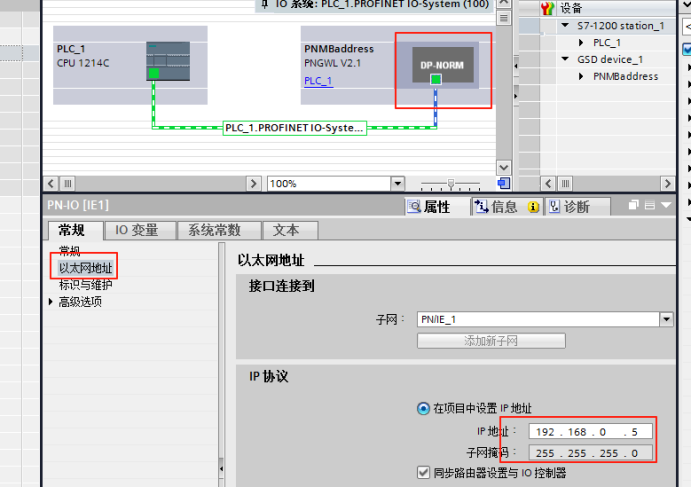Image resolution: width=692 pixels, height=488 pixels.
Task: Click the PLC_1 link under PNMBaddress
Action: (318, 81)
